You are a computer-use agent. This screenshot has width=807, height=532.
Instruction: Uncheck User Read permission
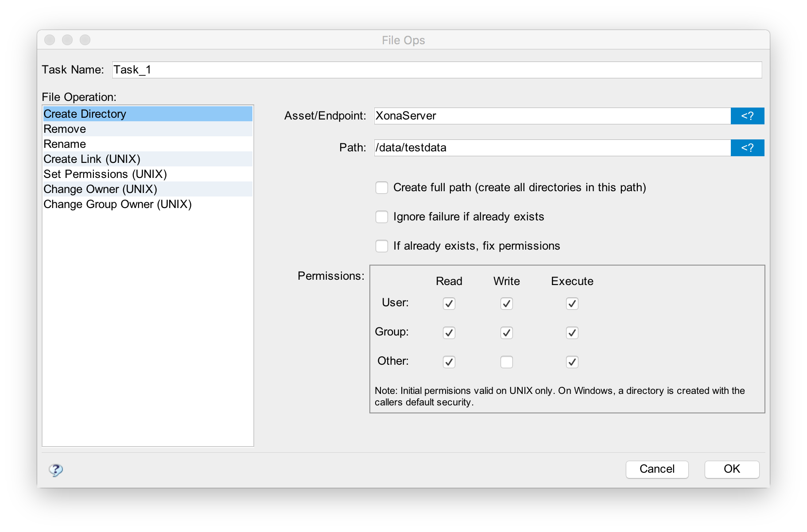[x=449, y=304]
